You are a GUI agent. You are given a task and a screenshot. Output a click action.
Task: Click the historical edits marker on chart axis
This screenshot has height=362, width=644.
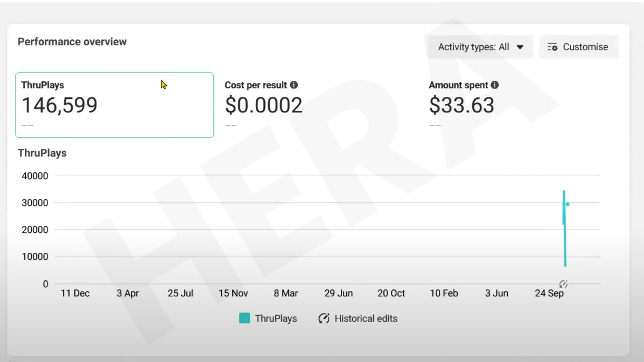[563, 283]
